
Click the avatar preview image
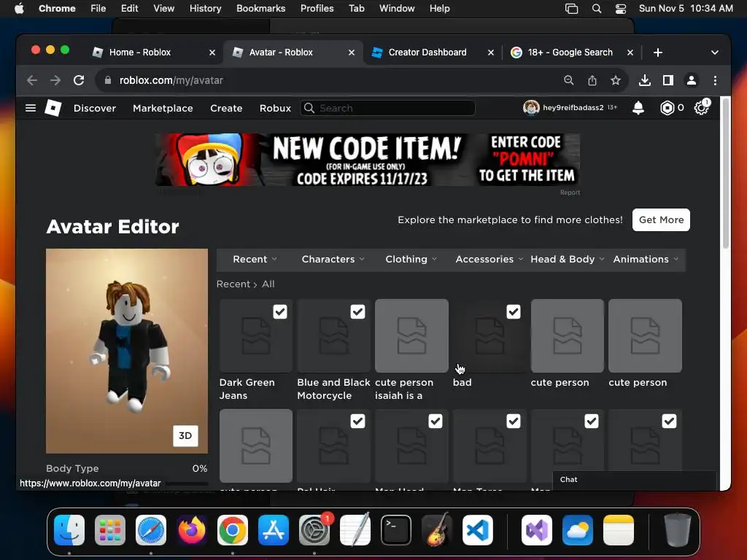(x=127, y=351)
